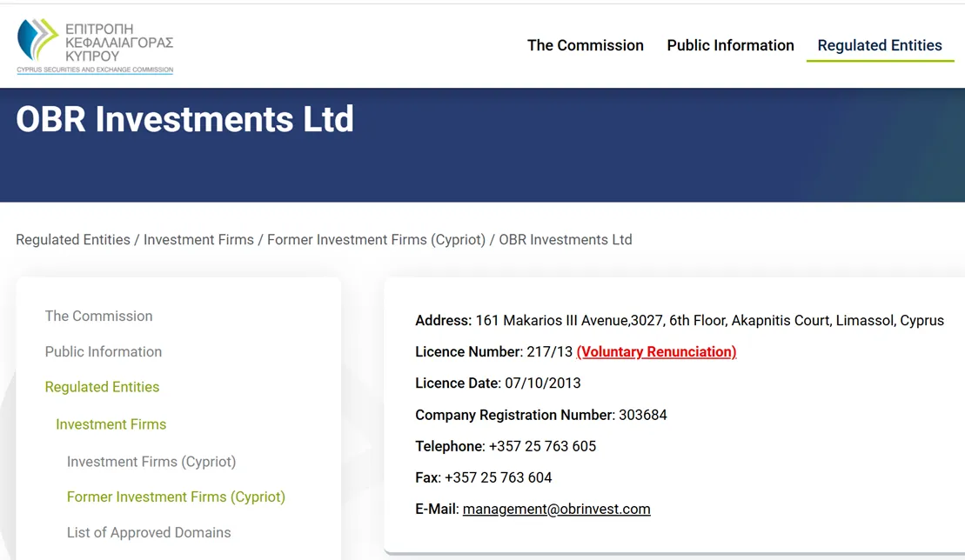Click the Voluntary Renunciation red link
This screenshot has height=560, width=965.
pos(657,351)
